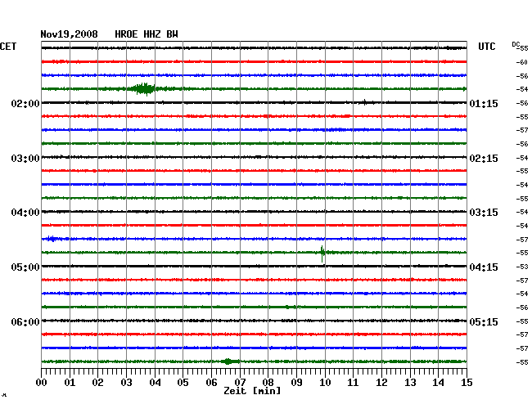Click minute 13 on the time axis

pos(410,382)
